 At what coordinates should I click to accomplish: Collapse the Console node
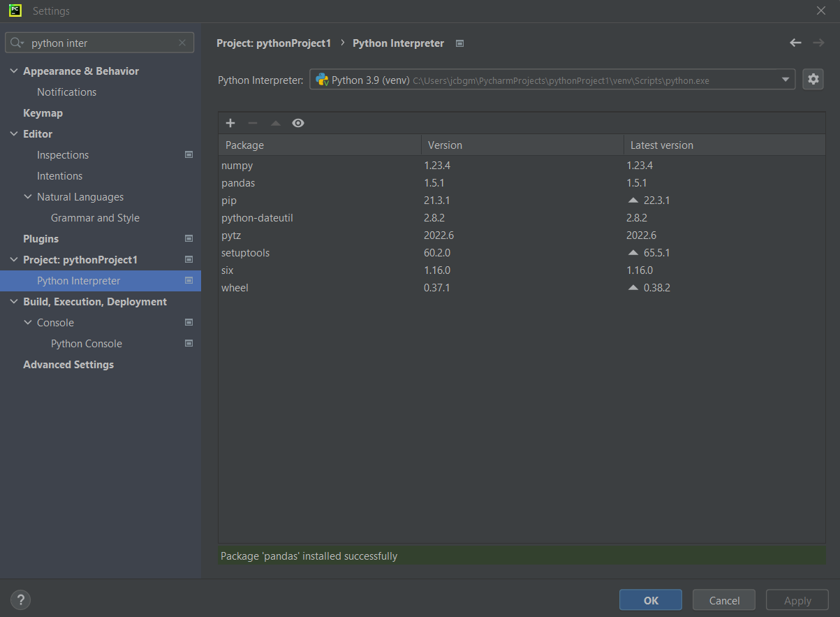(28, 323)
